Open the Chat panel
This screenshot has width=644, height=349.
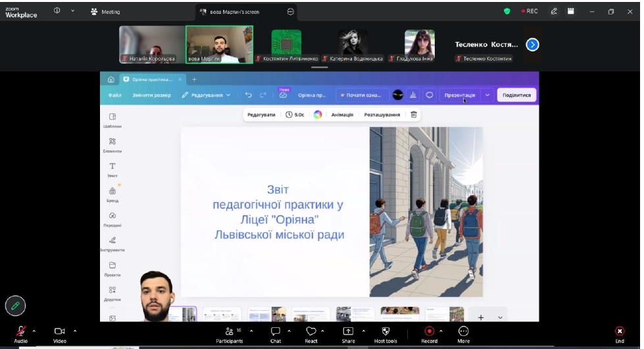coord(276,335)
